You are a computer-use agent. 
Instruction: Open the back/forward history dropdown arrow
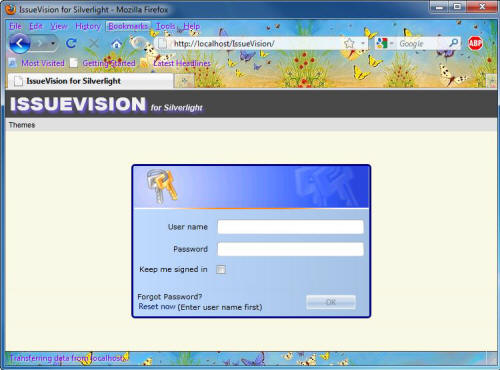coord(53,44)
